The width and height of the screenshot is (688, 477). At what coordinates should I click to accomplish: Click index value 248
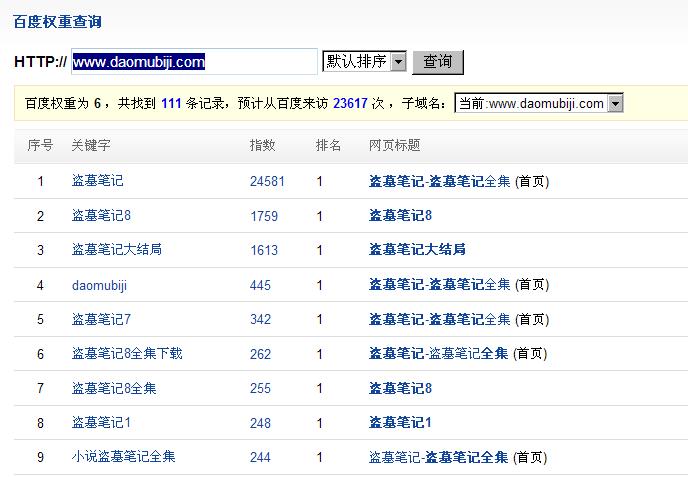click(260, 423)
